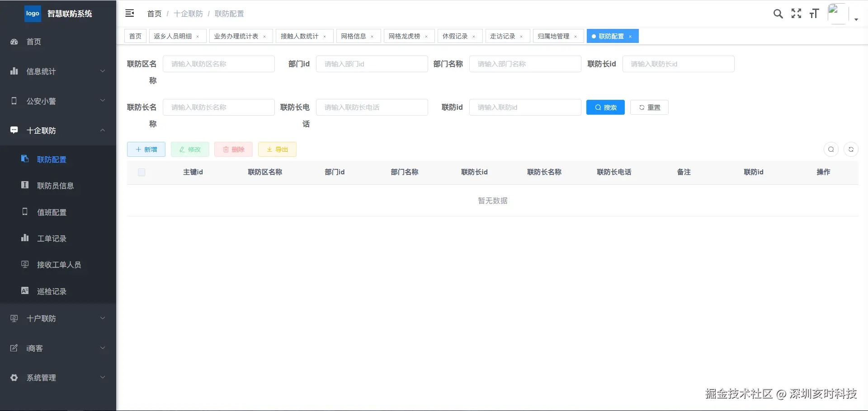
Task: Click the system logo badge
Action: coord(33,14)
